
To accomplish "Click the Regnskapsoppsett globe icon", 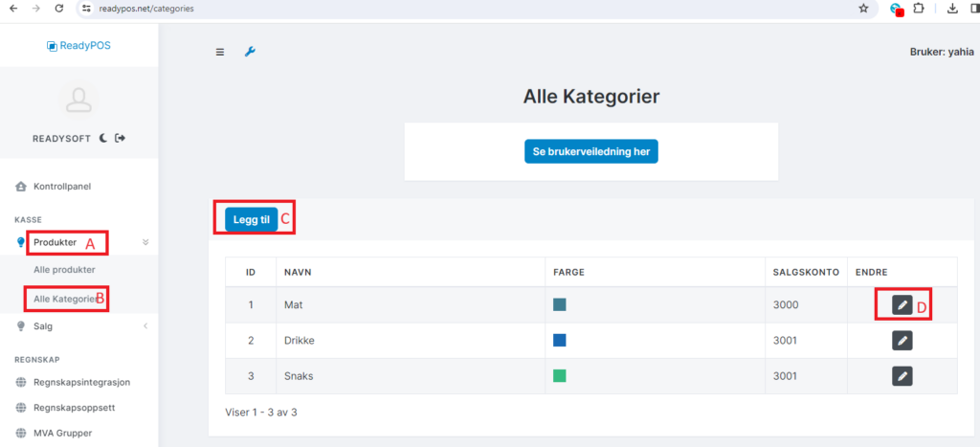I will [21, 408].
